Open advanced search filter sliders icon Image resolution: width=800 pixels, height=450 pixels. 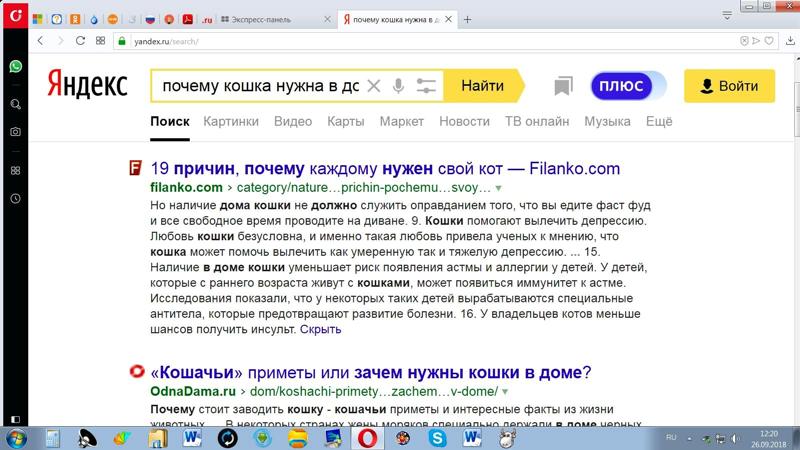click(426, 86)
